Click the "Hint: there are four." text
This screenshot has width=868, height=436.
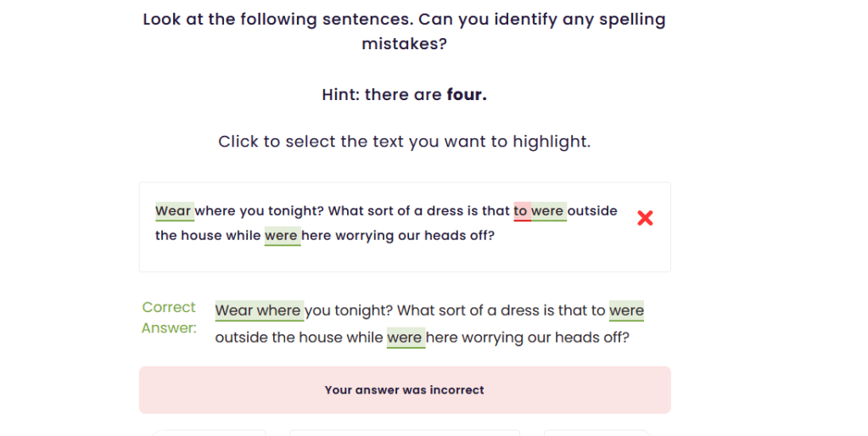point(404,94)
